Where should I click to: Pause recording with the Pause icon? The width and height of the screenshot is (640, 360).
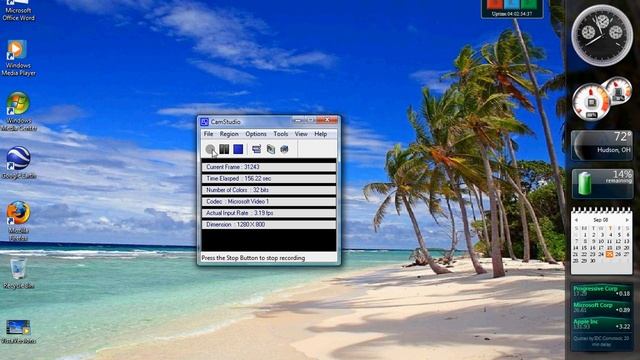pyautogui.click(x=224, y=149)
